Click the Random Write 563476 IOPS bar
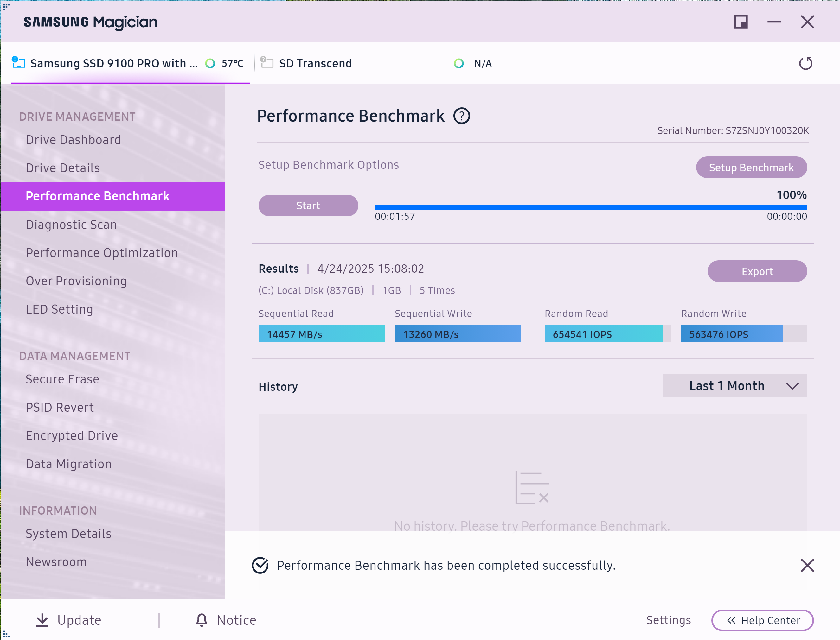 coord(744,334)
